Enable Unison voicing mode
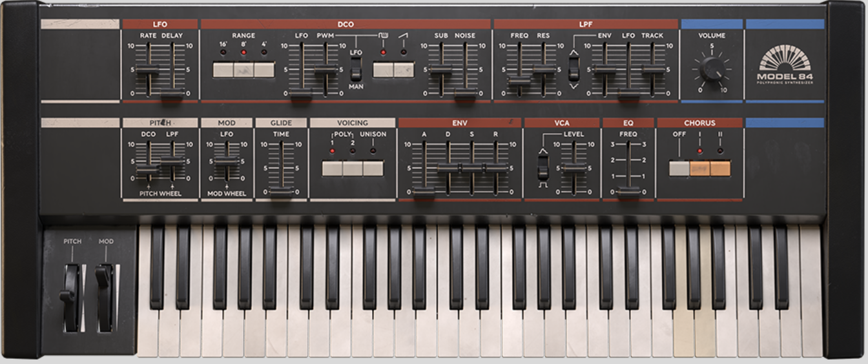 (373, 168)
